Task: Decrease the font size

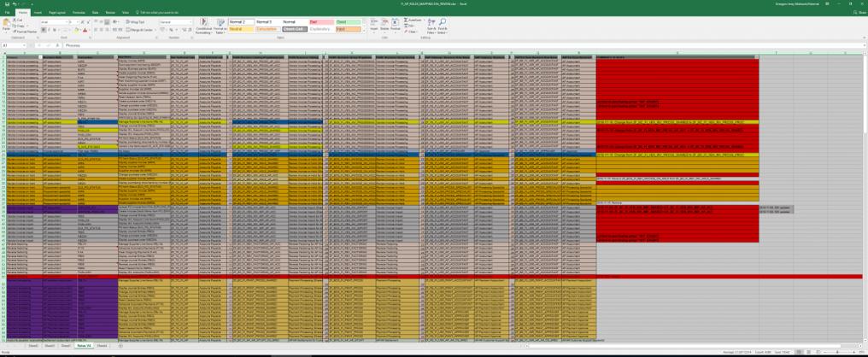Action: (x=88, y=22)
